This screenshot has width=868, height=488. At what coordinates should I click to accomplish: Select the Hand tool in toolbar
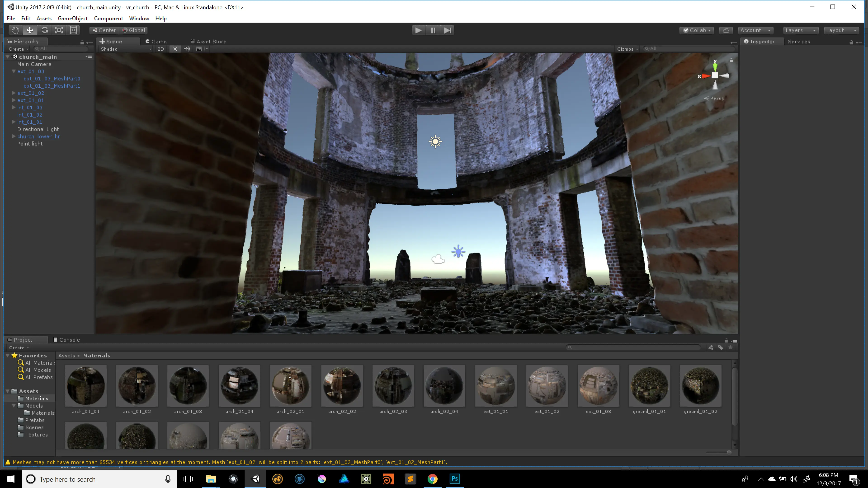click(15, 30)
